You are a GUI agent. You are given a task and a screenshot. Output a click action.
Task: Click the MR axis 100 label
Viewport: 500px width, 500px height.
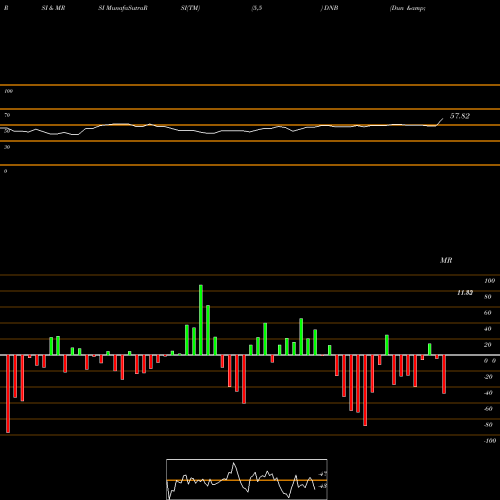click(x=489, y=281)
